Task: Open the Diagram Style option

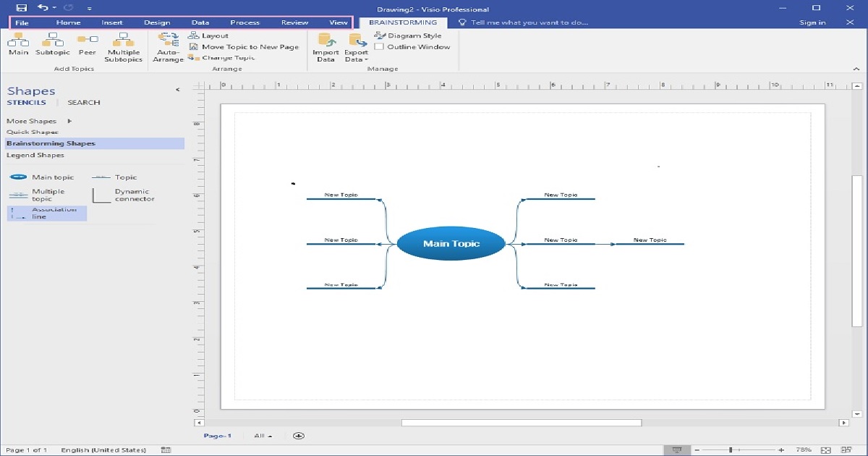Action: pos(408,35)
